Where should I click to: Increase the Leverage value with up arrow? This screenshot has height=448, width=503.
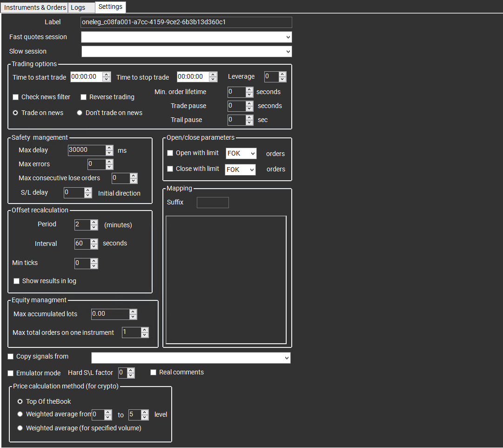(x=282, y=74)
